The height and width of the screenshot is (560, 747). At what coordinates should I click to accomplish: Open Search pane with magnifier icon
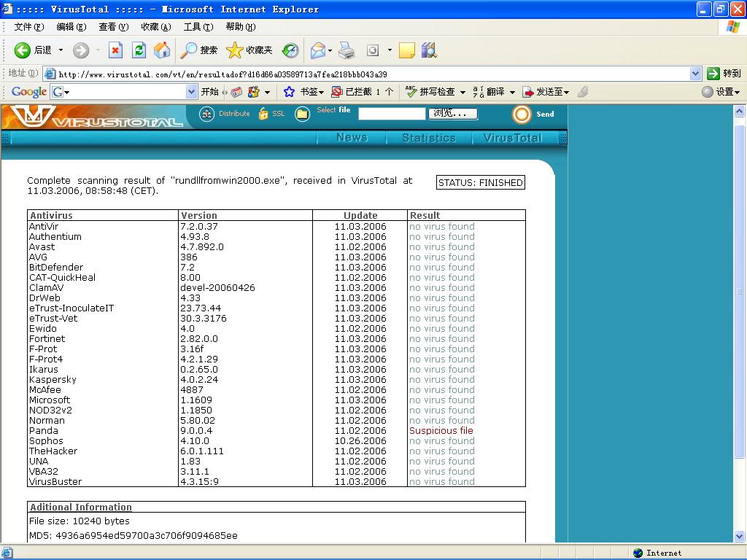pos(188,50)
